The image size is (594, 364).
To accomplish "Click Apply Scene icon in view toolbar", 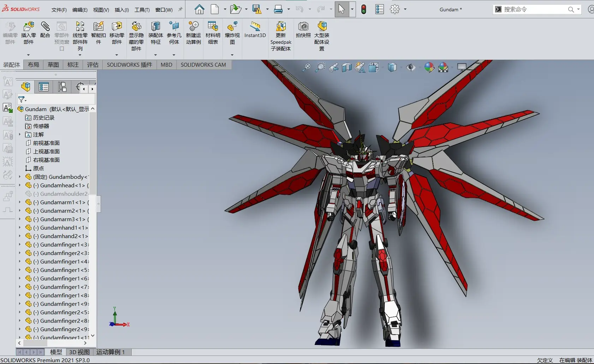I will point(443,67).
